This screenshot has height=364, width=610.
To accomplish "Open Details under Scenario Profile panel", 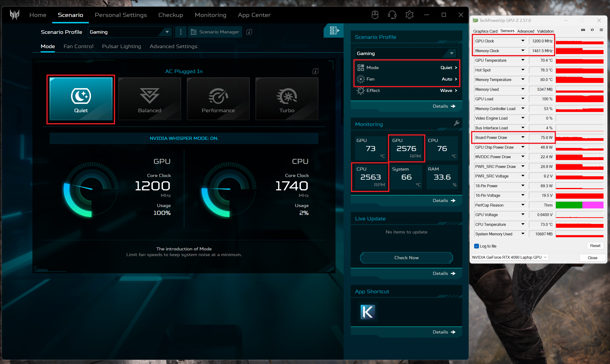I will [x=444, y=106].
